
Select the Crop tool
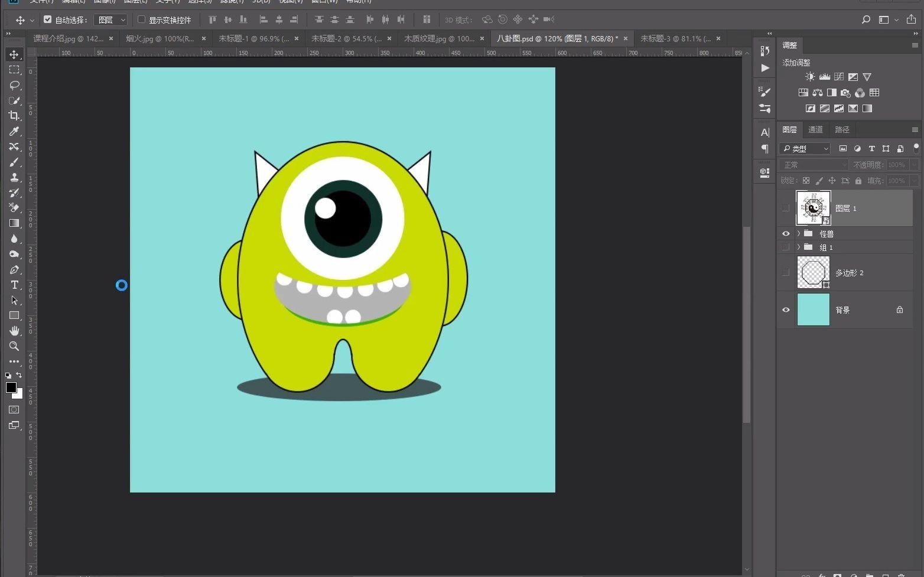pyautogui.click(x=14, y=116)
